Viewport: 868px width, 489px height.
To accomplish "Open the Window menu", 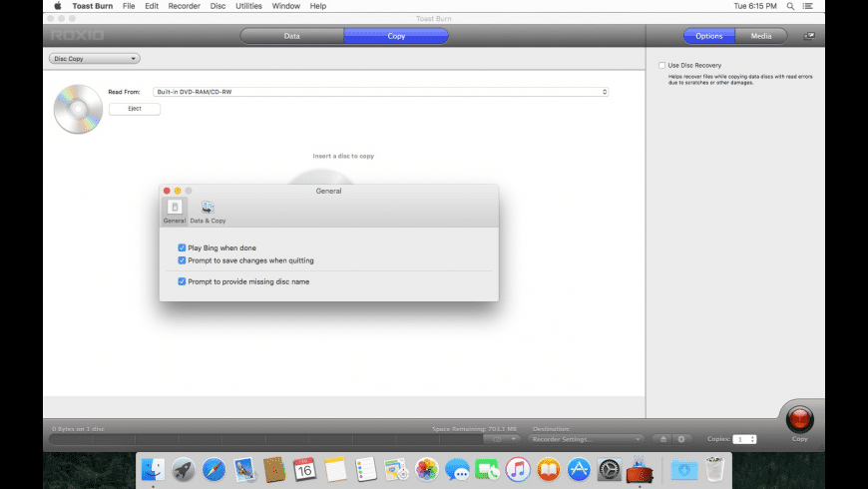I will [x=285, y=6].
